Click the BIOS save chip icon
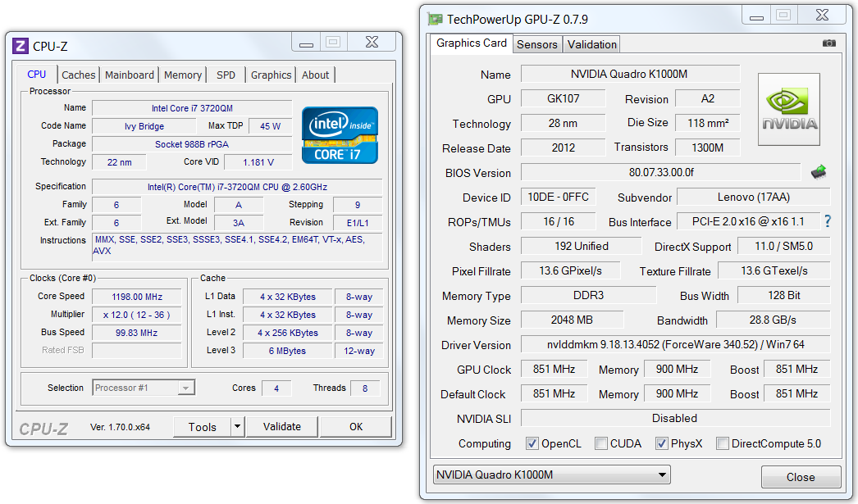858x504 pixels. pyautogui.click(x=818, y=172)
